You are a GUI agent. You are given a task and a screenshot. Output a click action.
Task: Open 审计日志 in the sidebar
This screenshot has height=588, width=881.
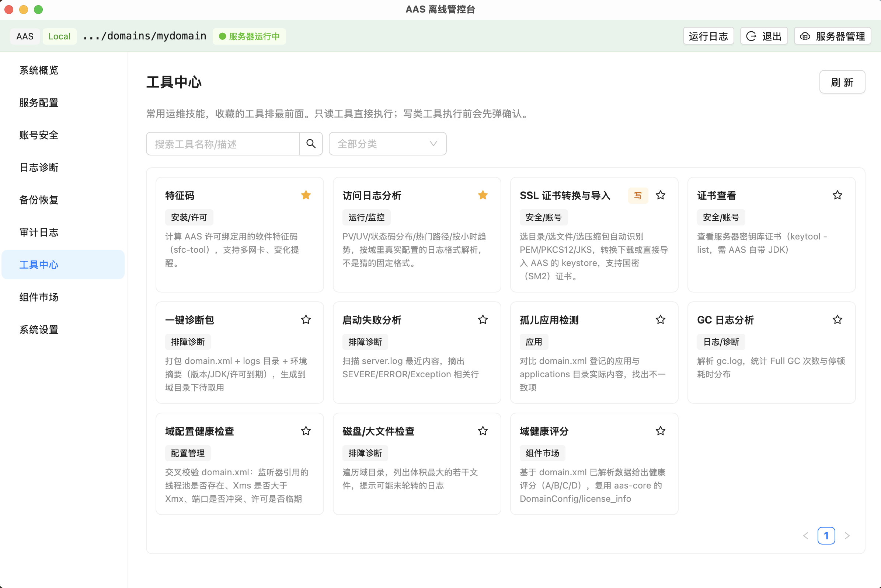[63, 232]
